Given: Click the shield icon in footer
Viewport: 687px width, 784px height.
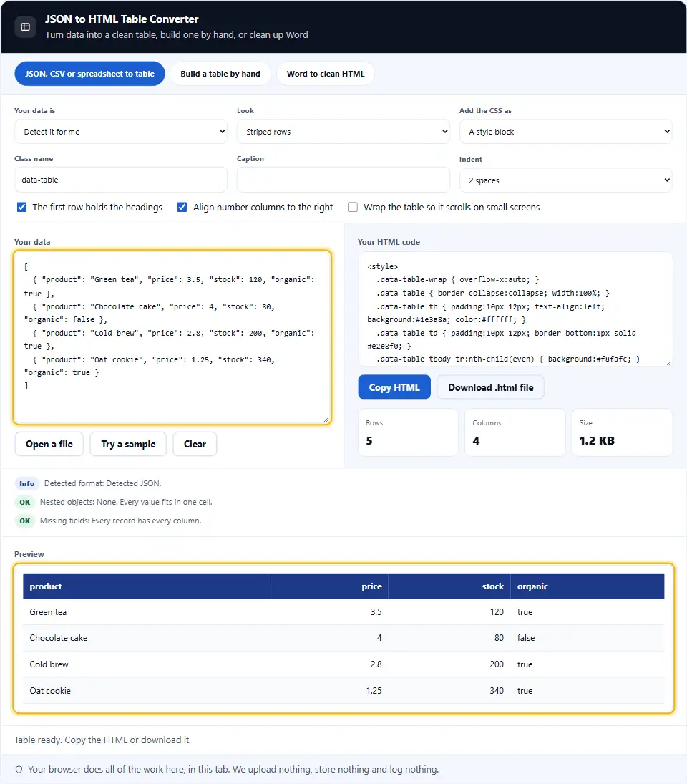Looking at the screenshot, I should [19, 770].
